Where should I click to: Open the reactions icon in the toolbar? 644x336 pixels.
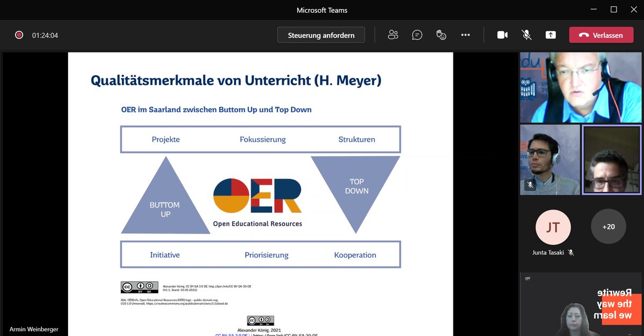441,34
